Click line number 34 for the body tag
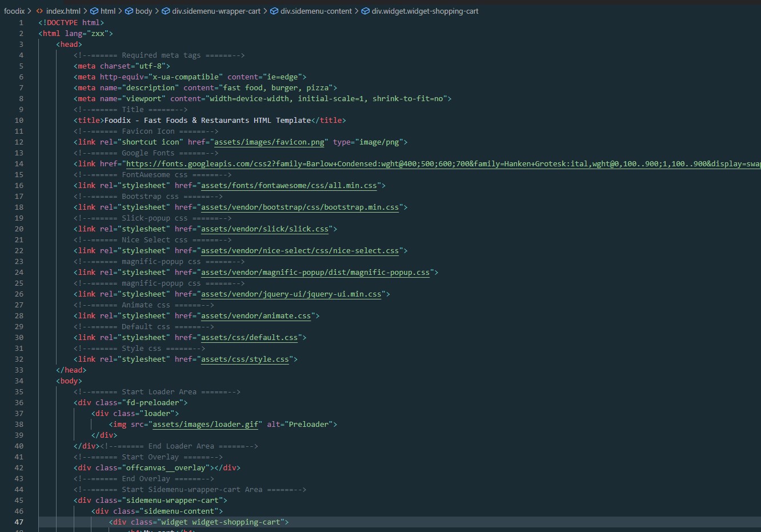This screenshot has width=761, height=532. click(19, 381)
